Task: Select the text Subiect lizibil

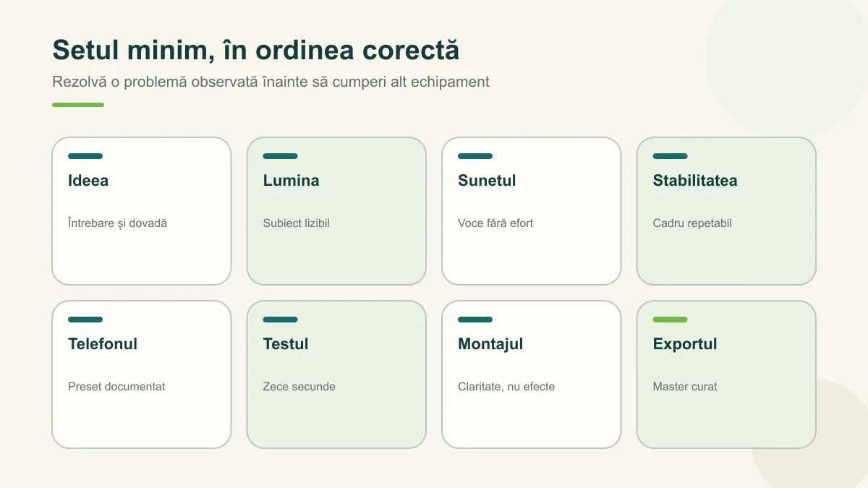Action: 296,223
